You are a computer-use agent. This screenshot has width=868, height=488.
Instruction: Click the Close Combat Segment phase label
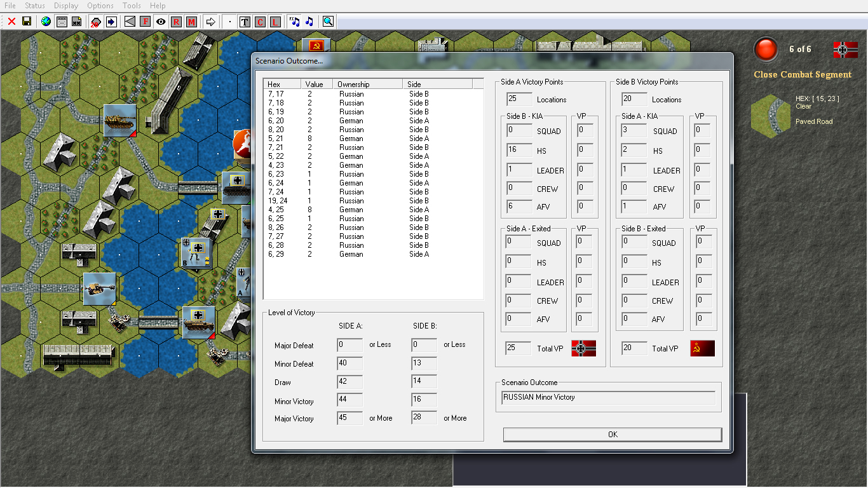(x=803, y=74)
